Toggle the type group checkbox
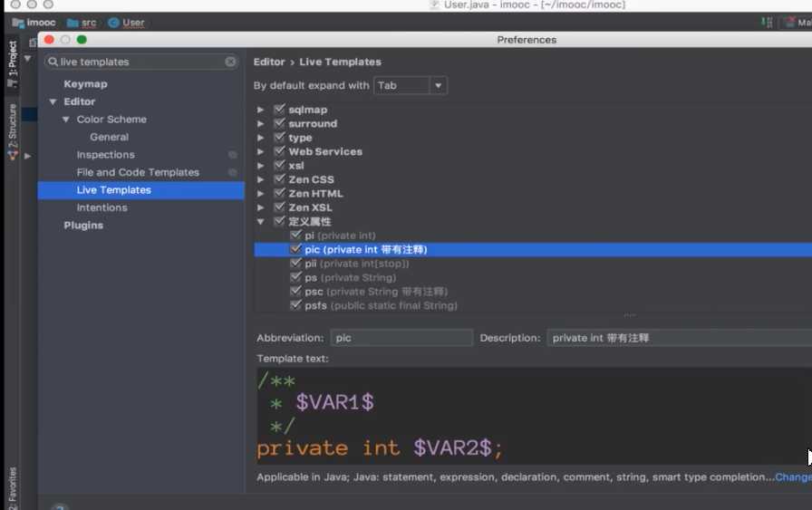812x510 pixels. (x=280, y=137)
